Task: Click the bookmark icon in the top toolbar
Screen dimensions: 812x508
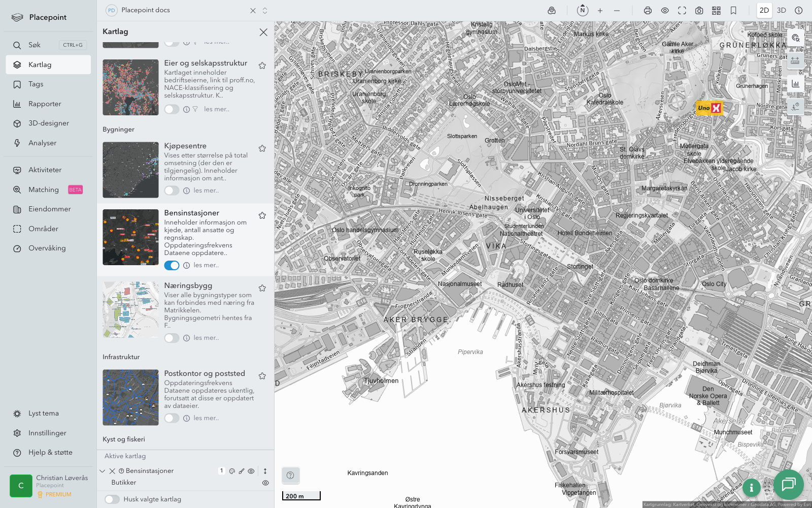Action: 733,11
